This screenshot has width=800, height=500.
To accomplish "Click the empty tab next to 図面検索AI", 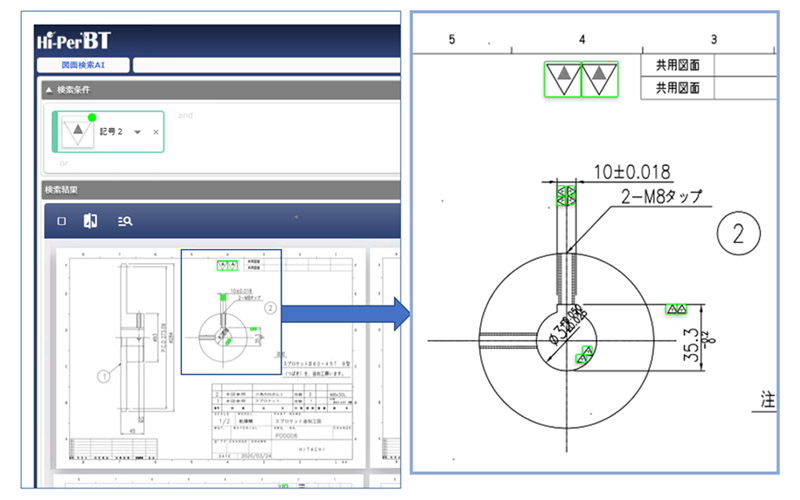I will (265, 66).
